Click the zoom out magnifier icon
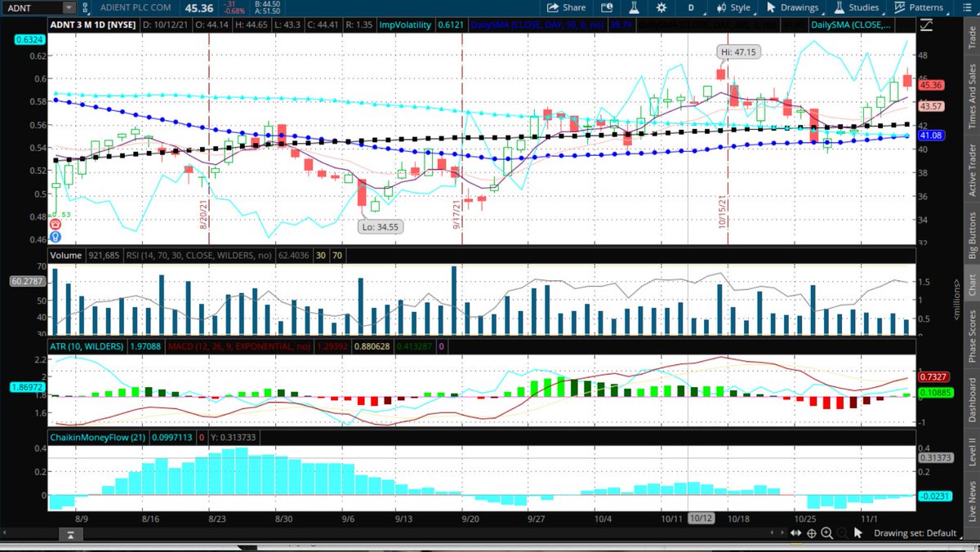This screenshot has width=980, height=552. pos(842,533)
